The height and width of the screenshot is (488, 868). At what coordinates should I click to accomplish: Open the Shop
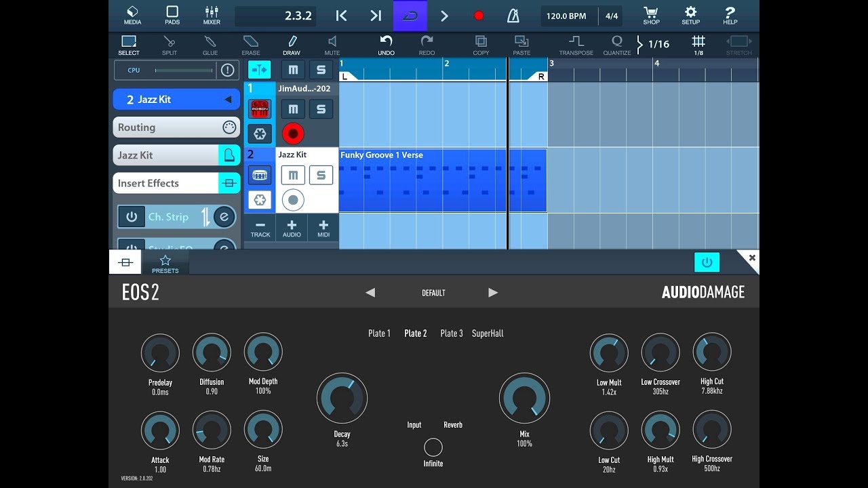(651, 15)
